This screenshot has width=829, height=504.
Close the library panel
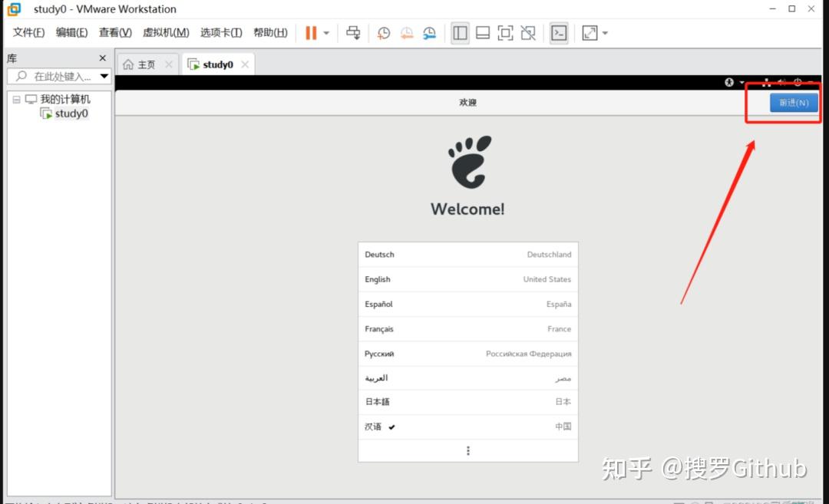(x=103, y=58)
